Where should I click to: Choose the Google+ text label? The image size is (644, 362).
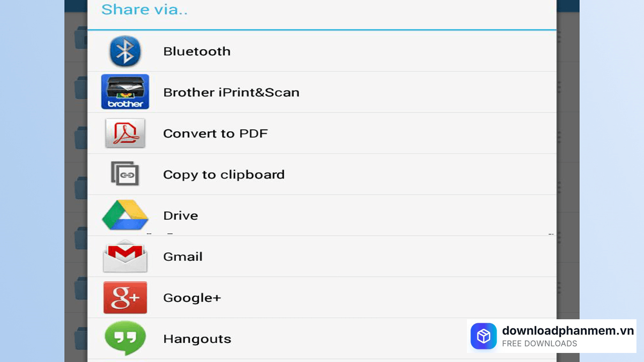[x=192, y=298]
